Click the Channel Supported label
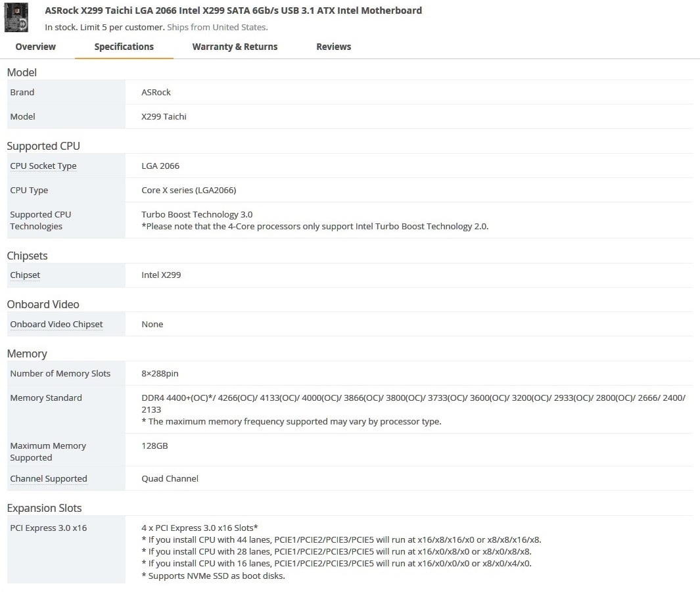This screenshot has width=700, height=592. [49, 479]
